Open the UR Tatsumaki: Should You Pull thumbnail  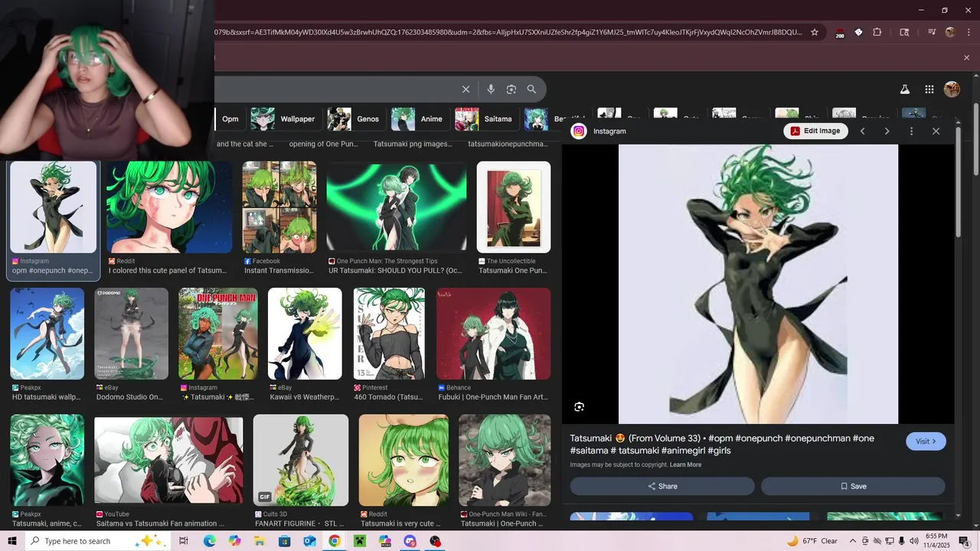pyautogui.click(x=397, y=207)
